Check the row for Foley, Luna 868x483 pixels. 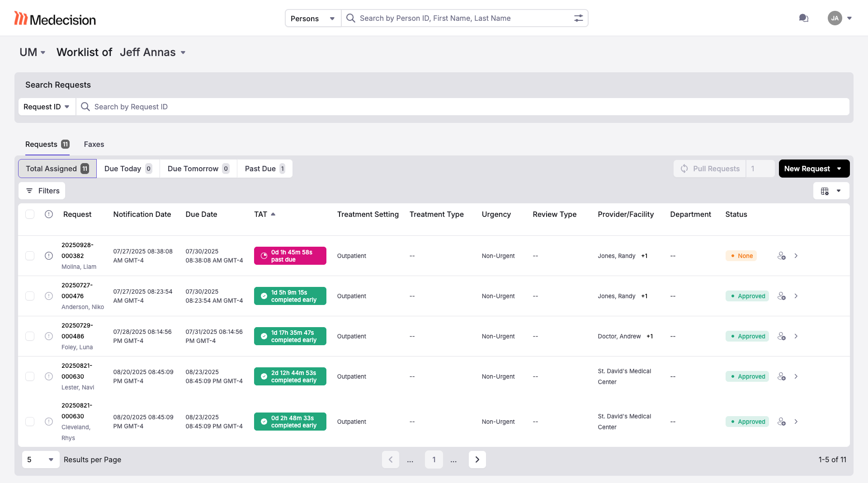tap(30, 336)
